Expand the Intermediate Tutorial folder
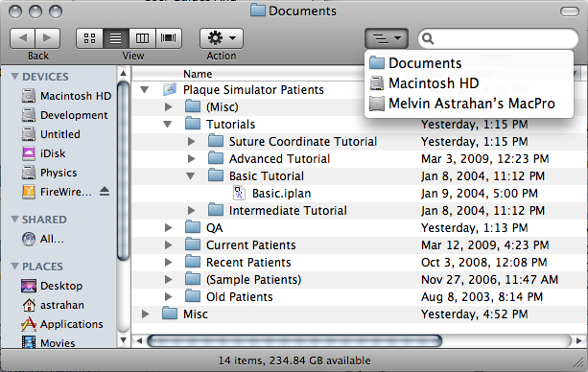The image size is (588, 372). coord(191,210)
